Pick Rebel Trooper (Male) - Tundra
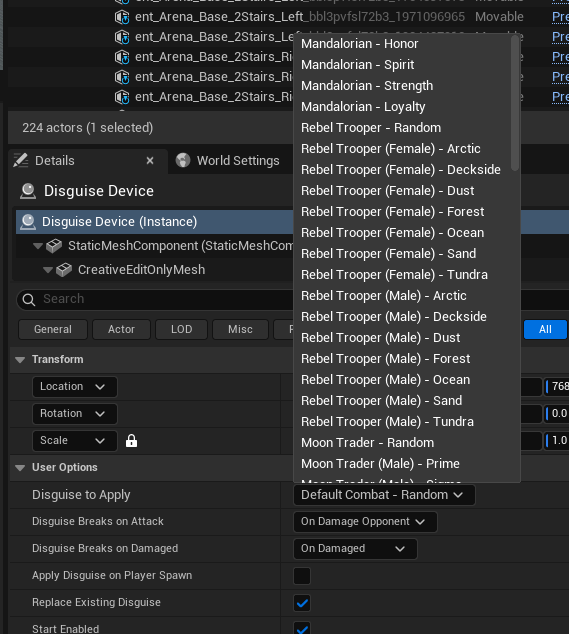569x634 pixels. point(387,422)
